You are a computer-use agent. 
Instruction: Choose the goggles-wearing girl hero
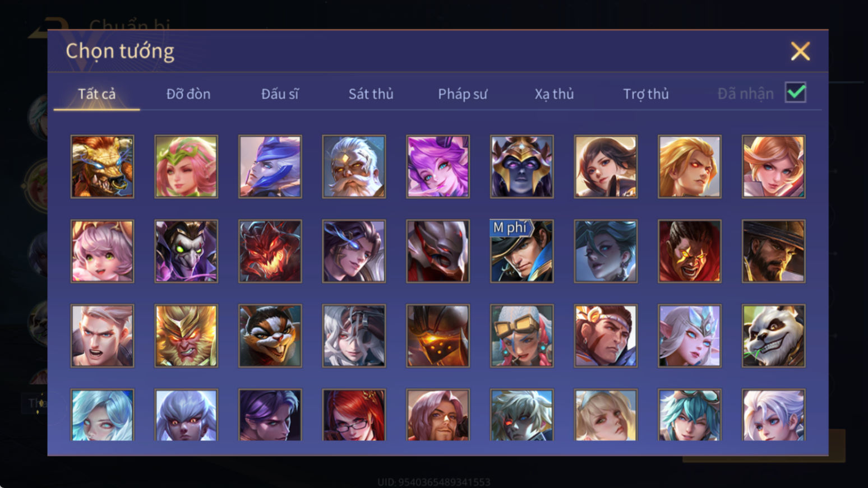(521, 336)
